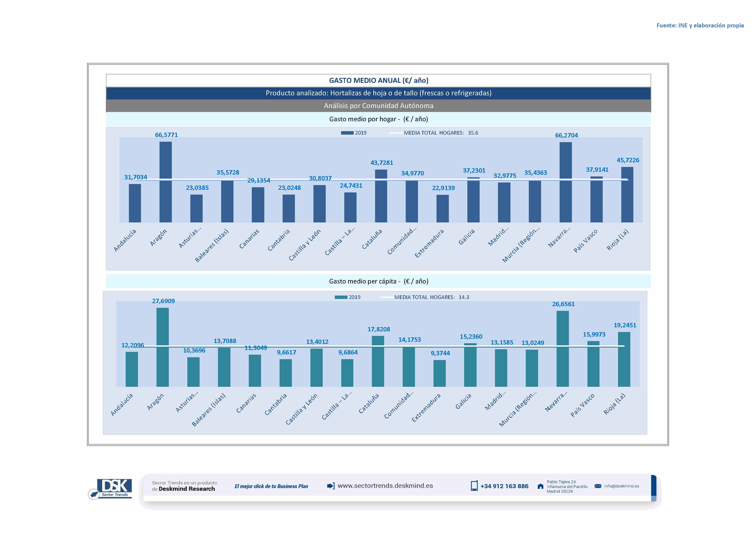Image resolution: width=756 pixels, height=535 pixels.
Task: Open the www.sectortrends.deskmind.es link
Action: [385, 486]
